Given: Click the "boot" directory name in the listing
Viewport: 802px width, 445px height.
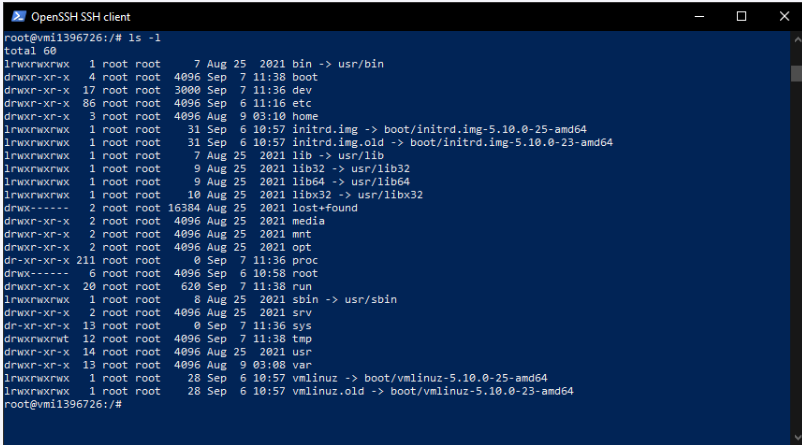Looking at the screenshot, I should (304, 77).
